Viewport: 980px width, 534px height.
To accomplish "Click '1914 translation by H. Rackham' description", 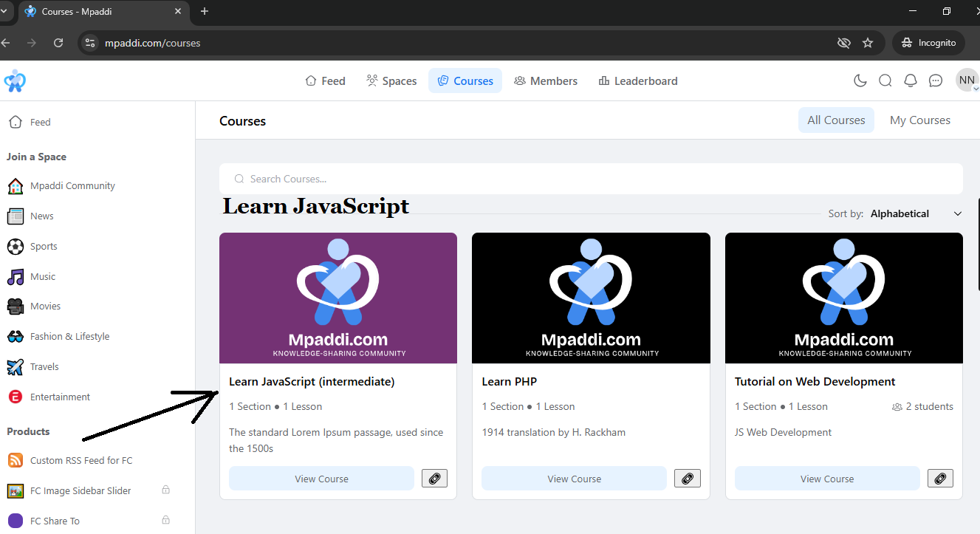I will point(554,433).
